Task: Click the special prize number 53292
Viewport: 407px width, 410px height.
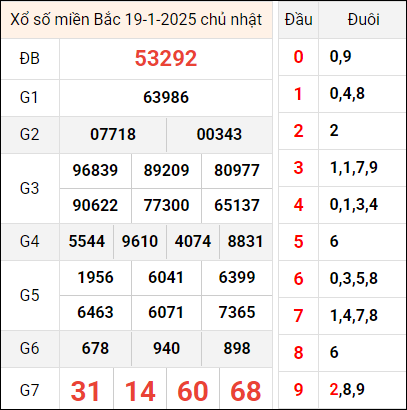Action: pos(166,59)
